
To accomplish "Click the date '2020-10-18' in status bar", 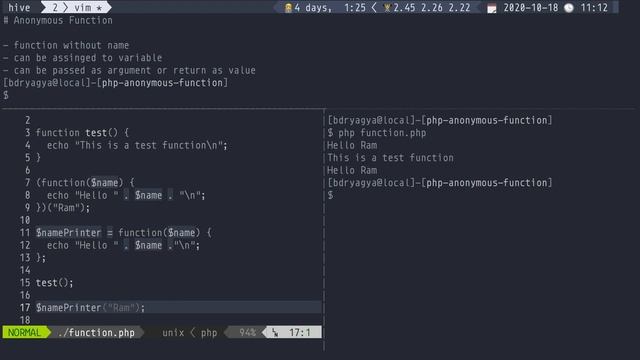I will [x=531, y=8].
